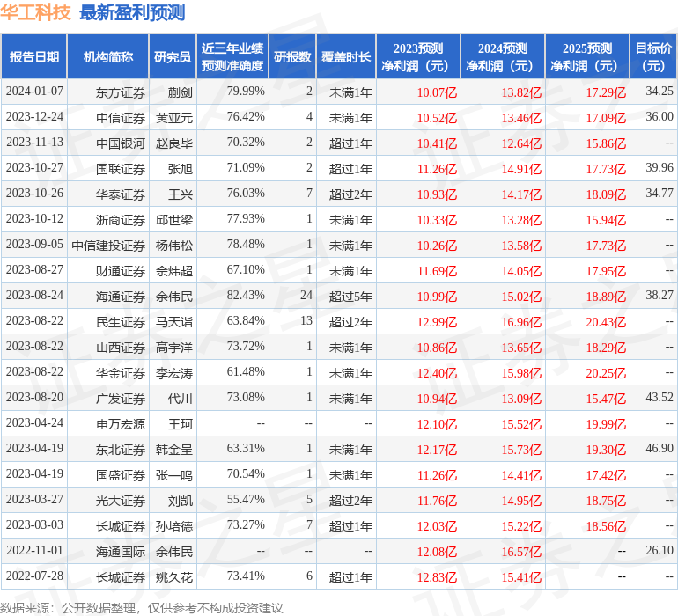Image resolution: width=678 pixels, height=616 pixels.
Task: Click researcher 王兴
Action: coord(180,194)
